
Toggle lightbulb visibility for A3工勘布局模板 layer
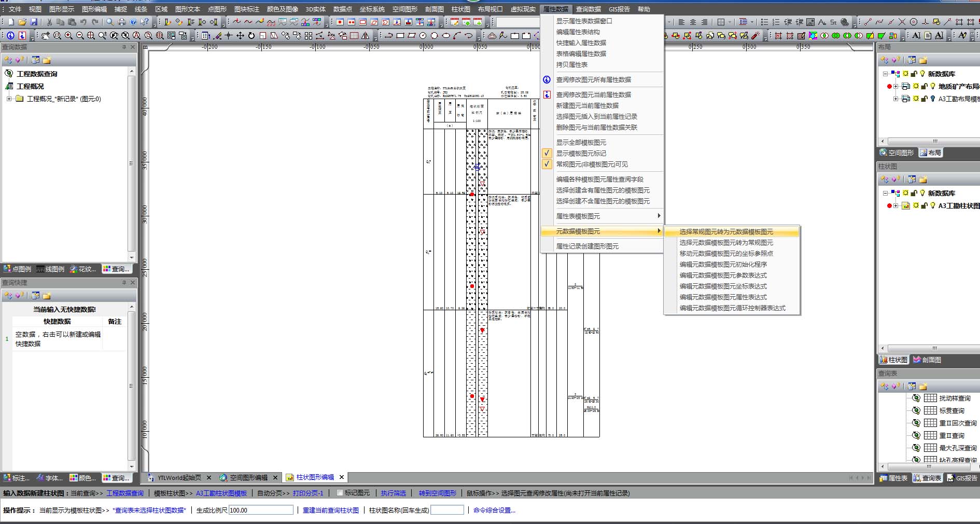(x=933, y=99)
